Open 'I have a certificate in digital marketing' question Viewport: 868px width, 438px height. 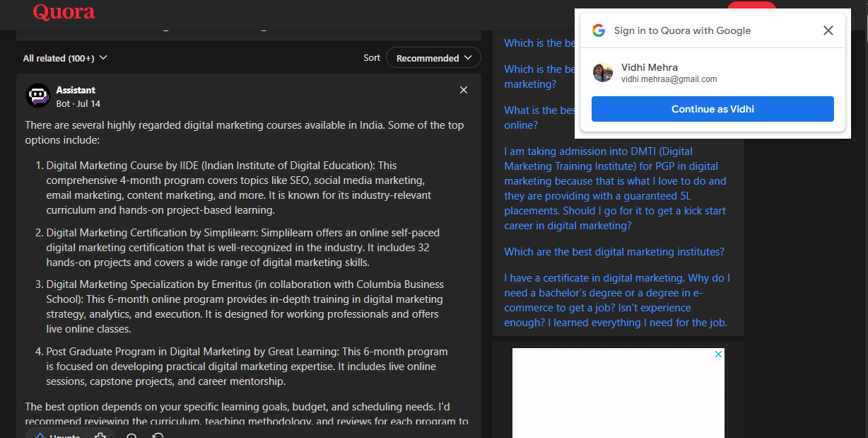[616, 300]
